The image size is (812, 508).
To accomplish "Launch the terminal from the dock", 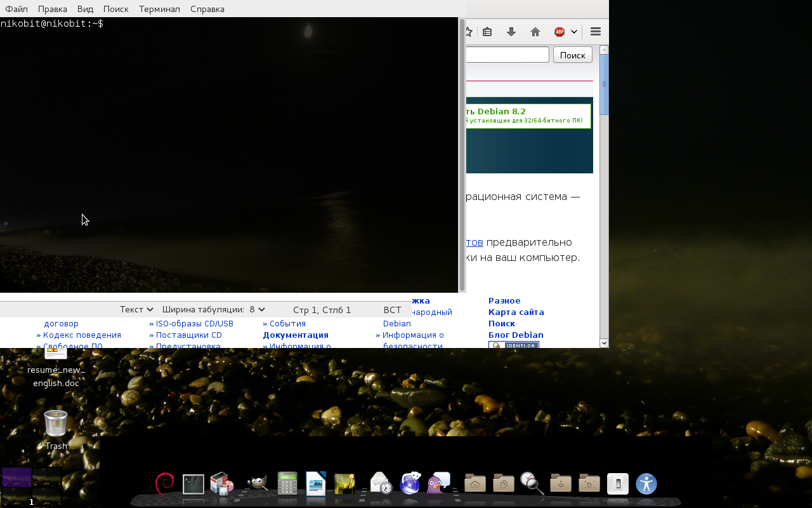I will [x=193, y=484].
